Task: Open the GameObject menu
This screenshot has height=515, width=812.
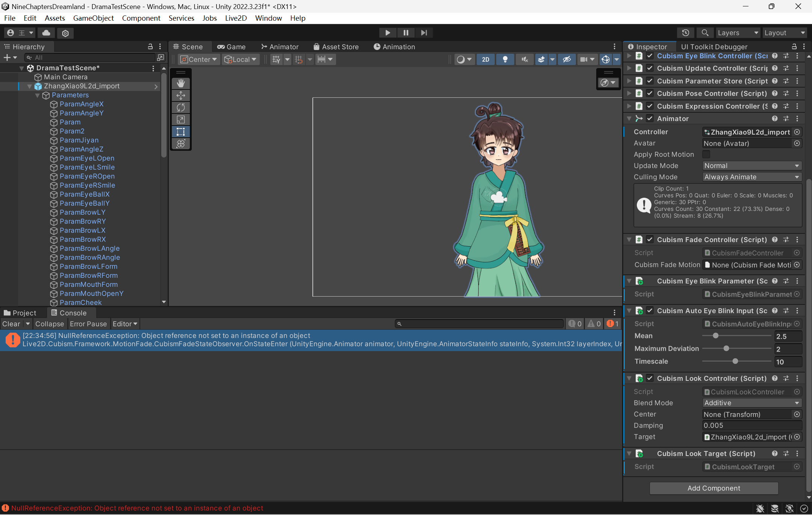Action: click(x=93, y=18)
